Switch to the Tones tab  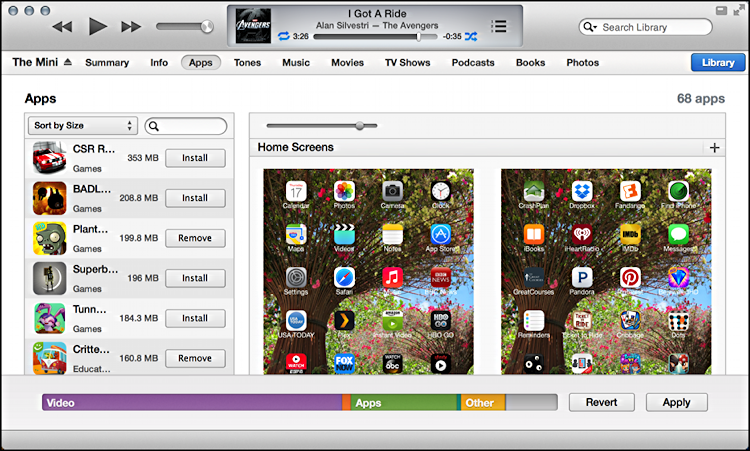247,63
